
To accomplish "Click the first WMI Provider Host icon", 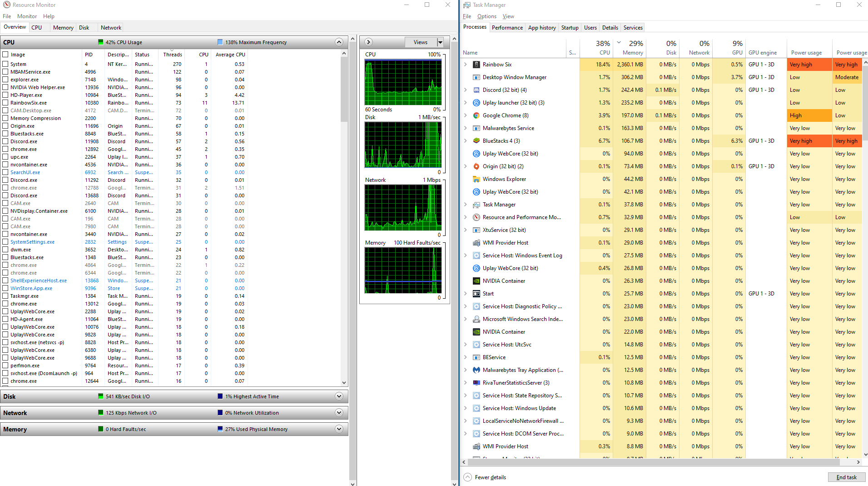I will click(x=476, y=243).
